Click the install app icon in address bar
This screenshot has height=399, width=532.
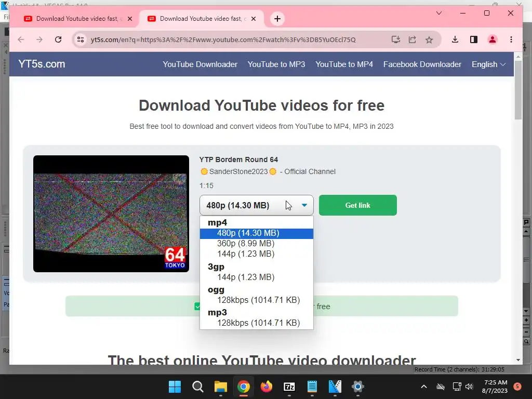pos(395,39)
